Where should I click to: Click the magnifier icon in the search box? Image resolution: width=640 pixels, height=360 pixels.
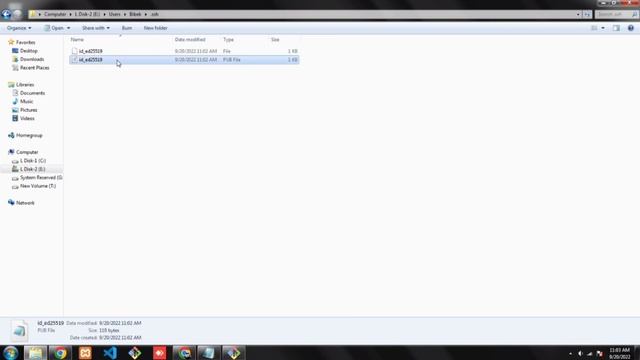634,14
